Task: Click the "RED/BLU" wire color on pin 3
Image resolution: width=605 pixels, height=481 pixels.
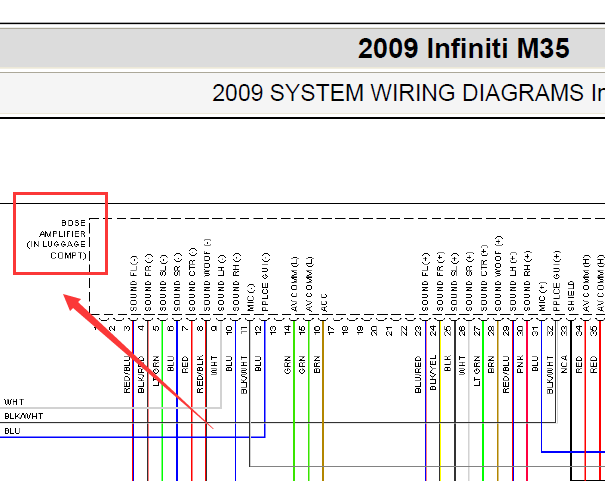Action: pyautogui.click(x=127, y=375)
